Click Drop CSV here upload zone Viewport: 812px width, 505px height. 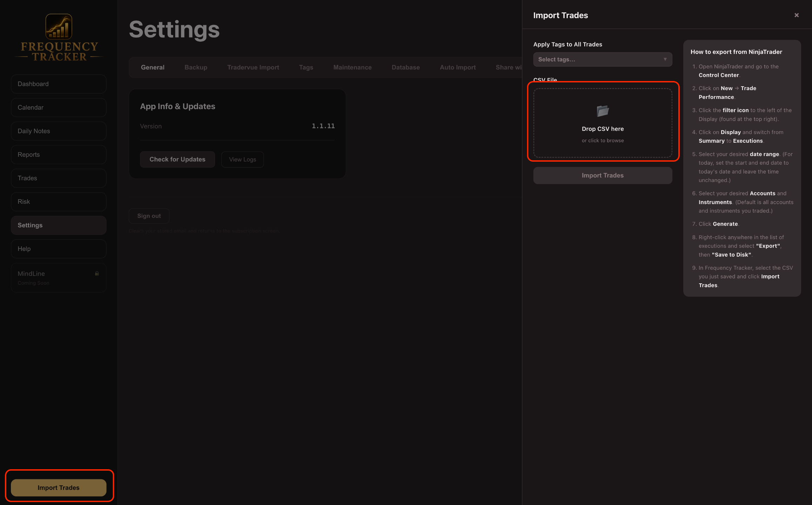[x=603, y=123]
